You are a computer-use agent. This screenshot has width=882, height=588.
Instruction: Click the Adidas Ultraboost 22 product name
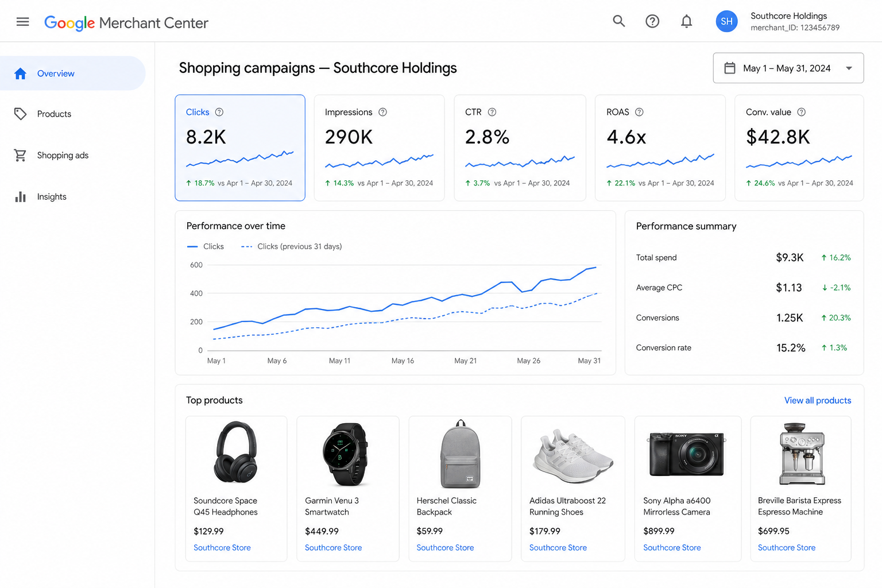click(567, 506)
